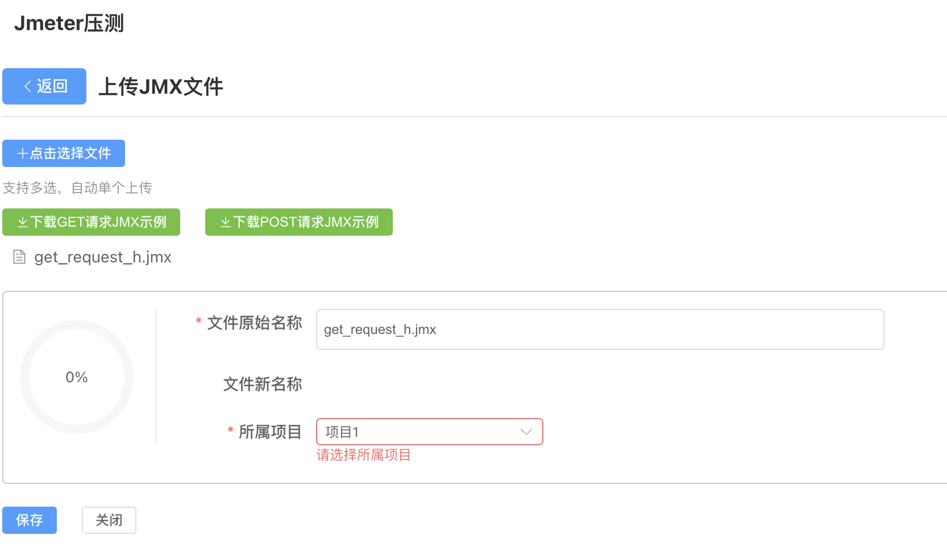Click the 请选择所属项目 error message
This screenshot has width=947, height=560.
[364, 455]
